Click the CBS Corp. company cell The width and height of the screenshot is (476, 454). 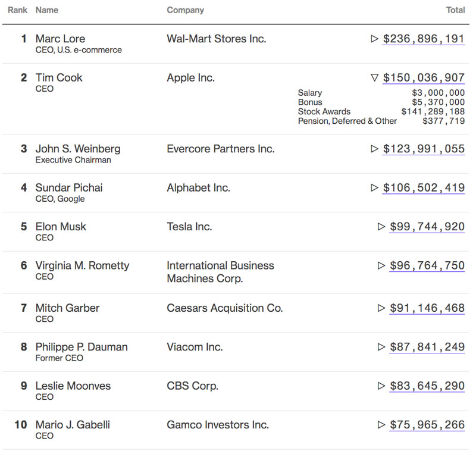(193, 386)
